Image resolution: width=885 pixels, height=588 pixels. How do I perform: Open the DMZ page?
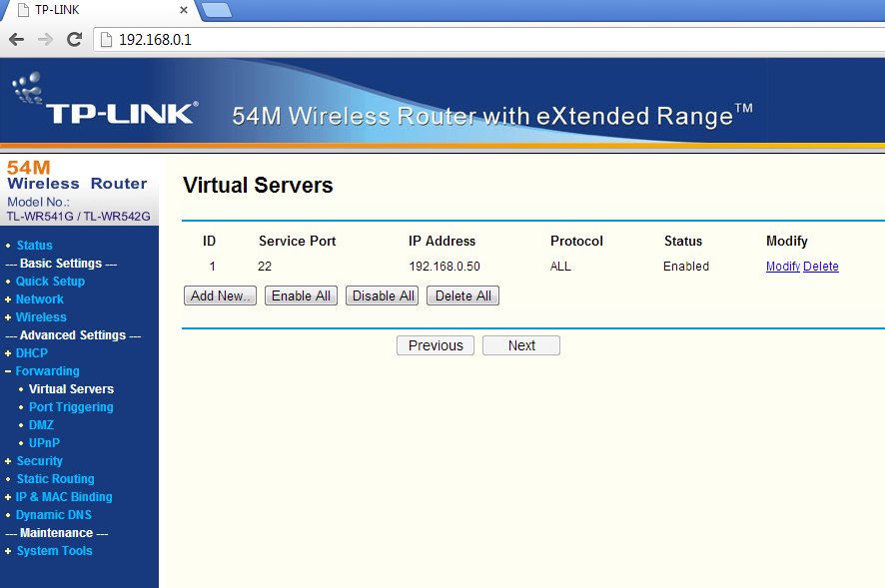41,425
